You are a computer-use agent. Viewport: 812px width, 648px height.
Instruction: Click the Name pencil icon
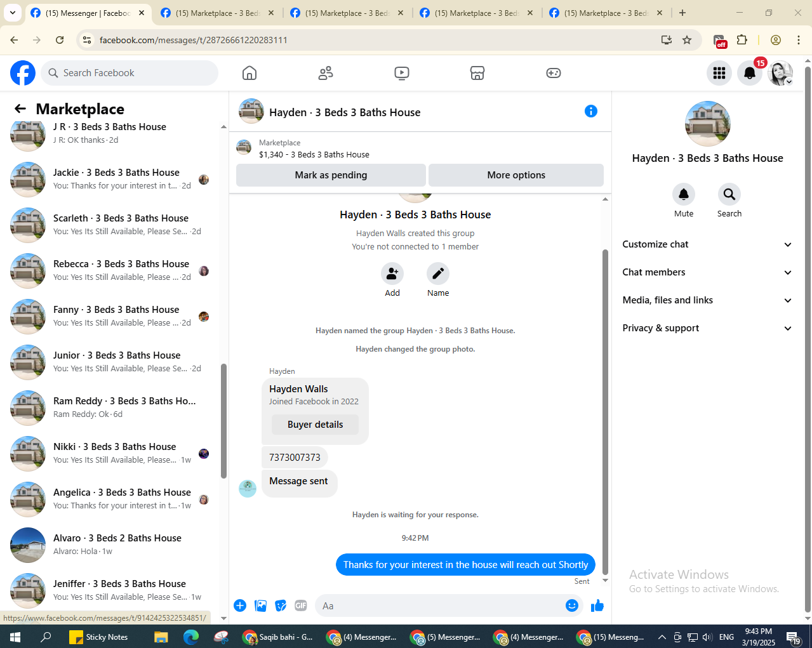(438, 274)
